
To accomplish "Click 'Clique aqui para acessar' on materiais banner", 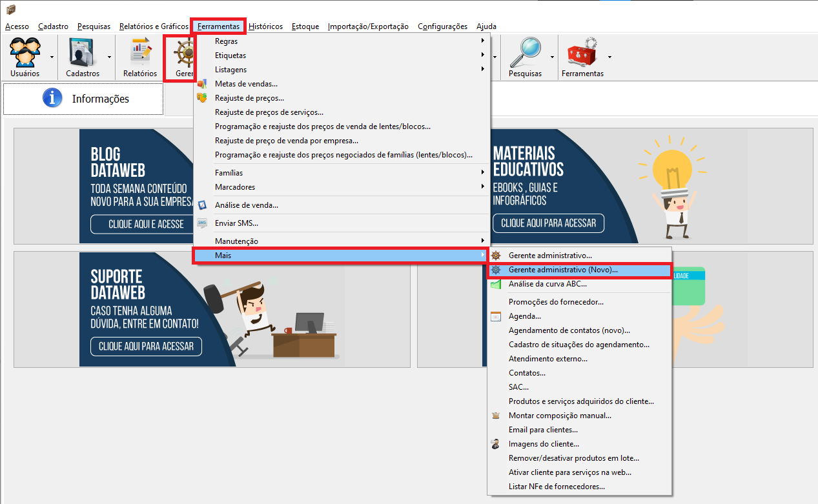I will (548, 223).
